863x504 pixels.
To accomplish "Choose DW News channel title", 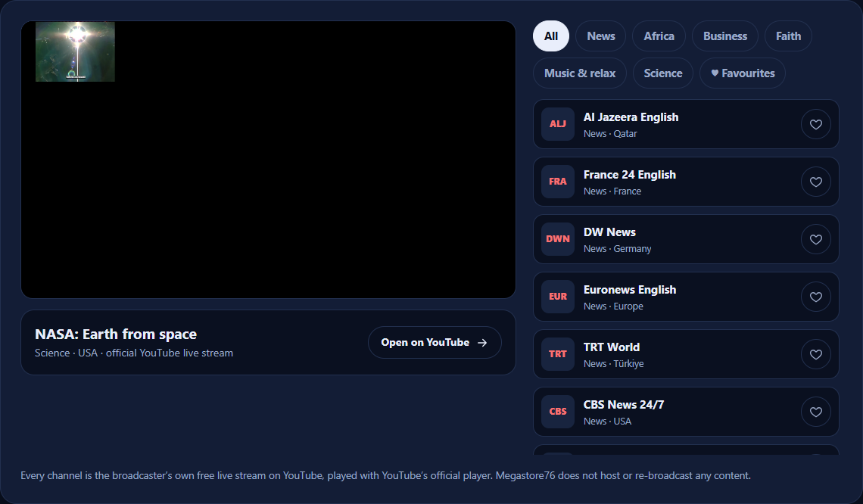I will [609, 232].
